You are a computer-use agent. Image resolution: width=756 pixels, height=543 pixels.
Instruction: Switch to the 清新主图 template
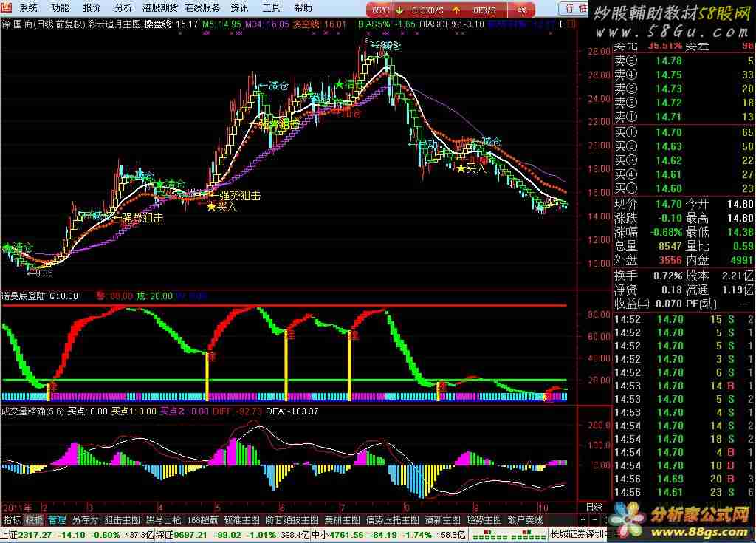point(443,520)
